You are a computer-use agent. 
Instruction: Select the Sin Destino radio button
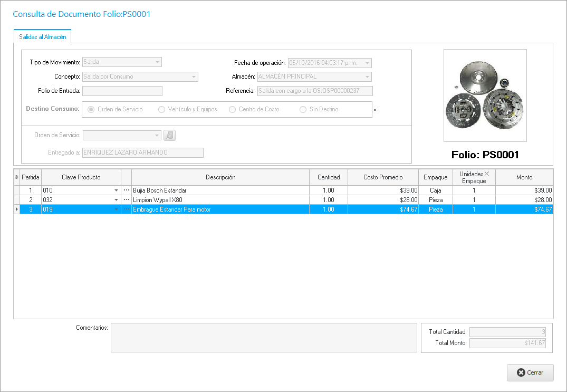coord(303,109)
